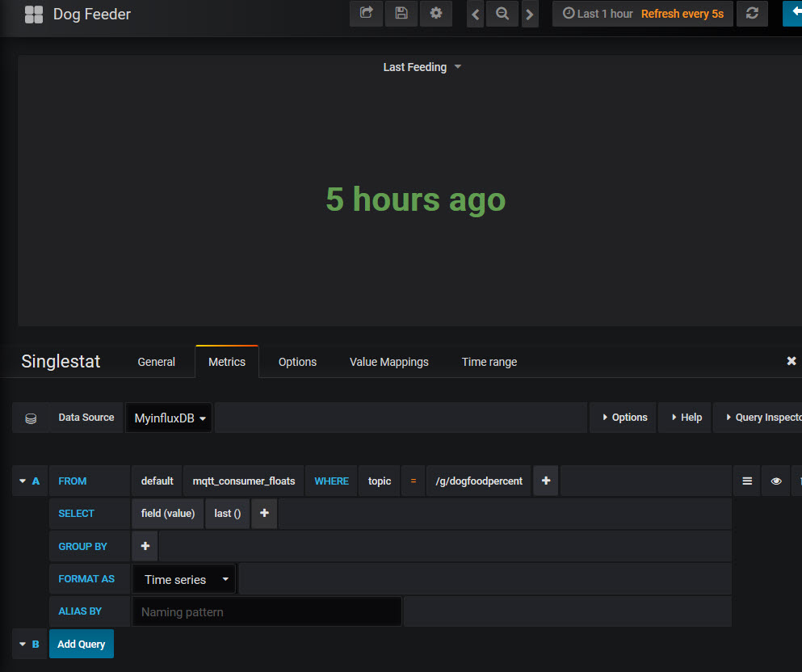The width and height of the screenshot is (802, 672).
Task: Open the Last Feeding panel title dropdown
Action: click(422, 67)
